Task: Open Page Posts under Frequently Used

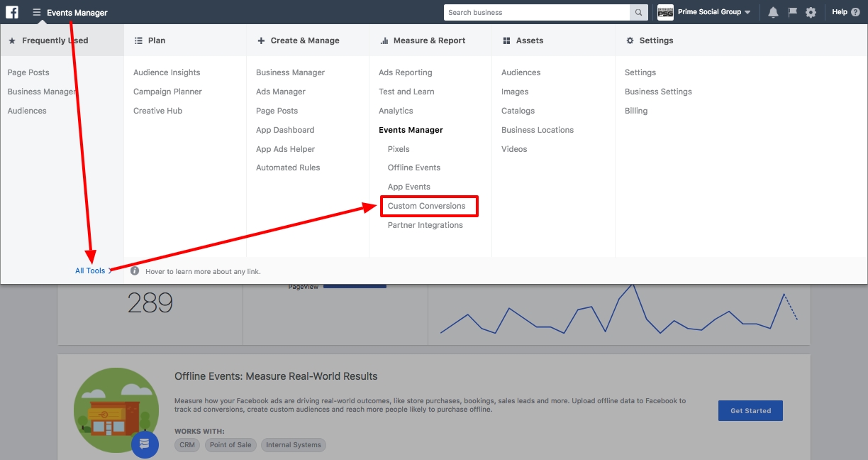Action: click(28, 72)
